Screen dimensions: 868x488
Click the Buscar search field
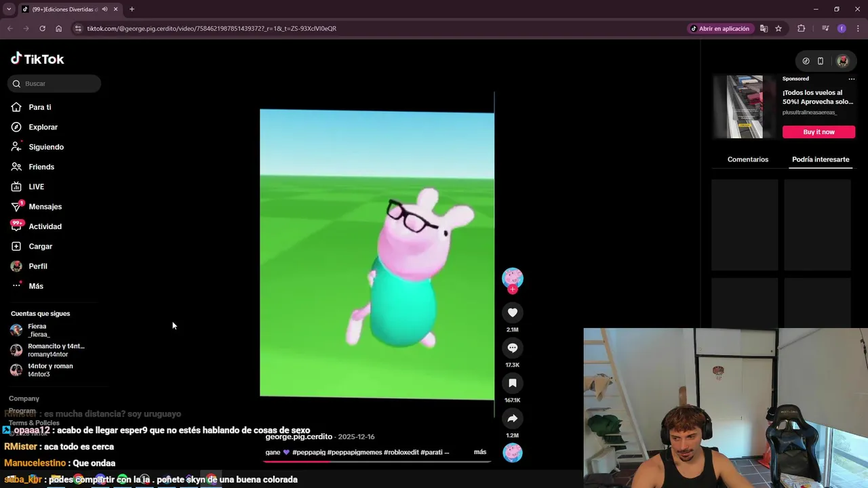coord(54,83)
